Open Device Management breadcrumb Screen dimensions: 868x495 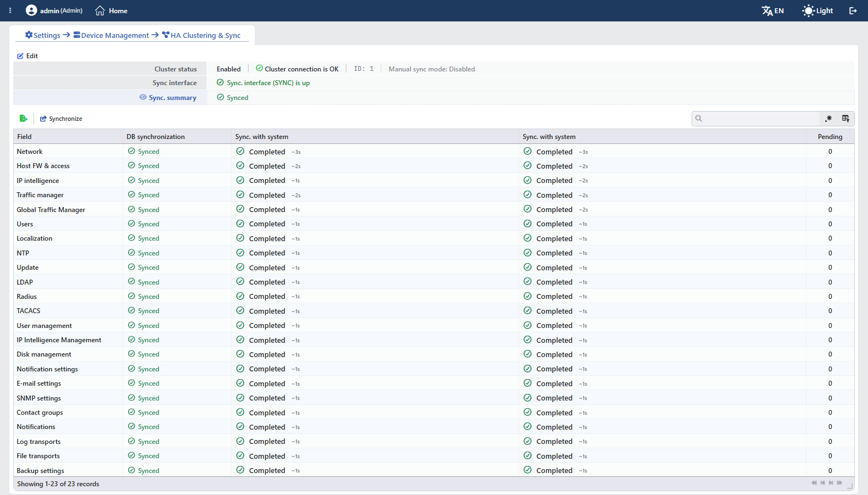pyautogui.click(x=111, y=35)
